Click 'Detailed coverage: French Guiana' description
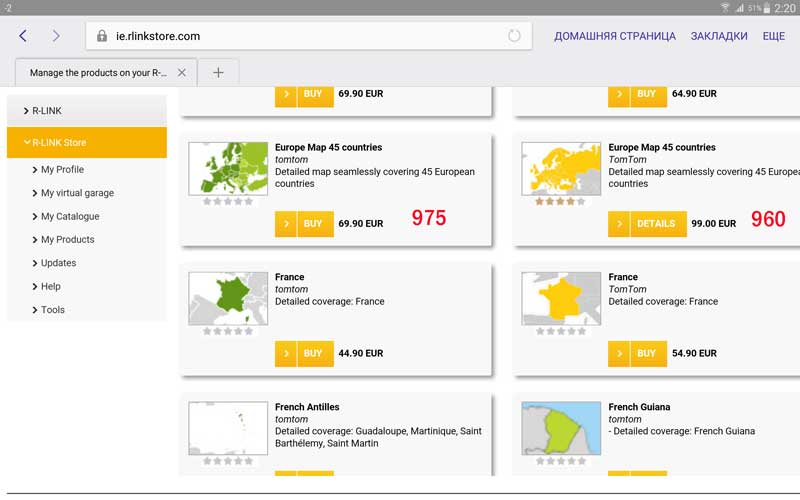Viewport: 800px width, 500px height. click(684, 431)
